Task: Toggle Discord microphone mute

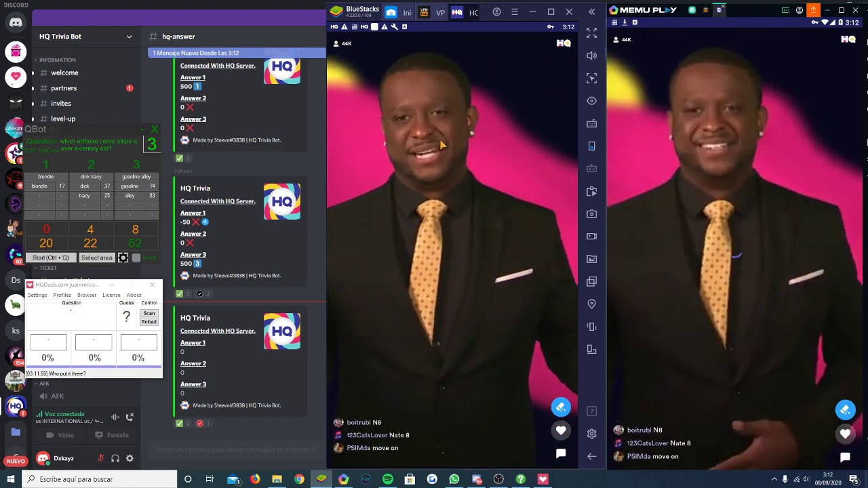Action: pyautogui.click(x=101, y=458)
